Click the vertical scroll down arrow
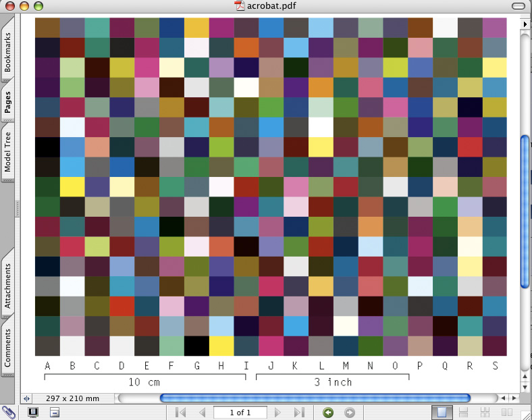This screenshot has width=532, height=420. [525, 387]
